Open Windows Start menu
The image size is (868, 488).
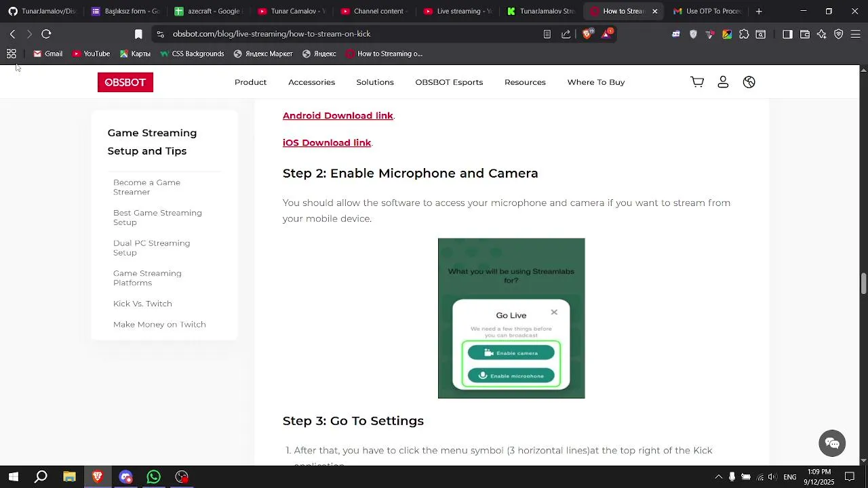(13, 477)
